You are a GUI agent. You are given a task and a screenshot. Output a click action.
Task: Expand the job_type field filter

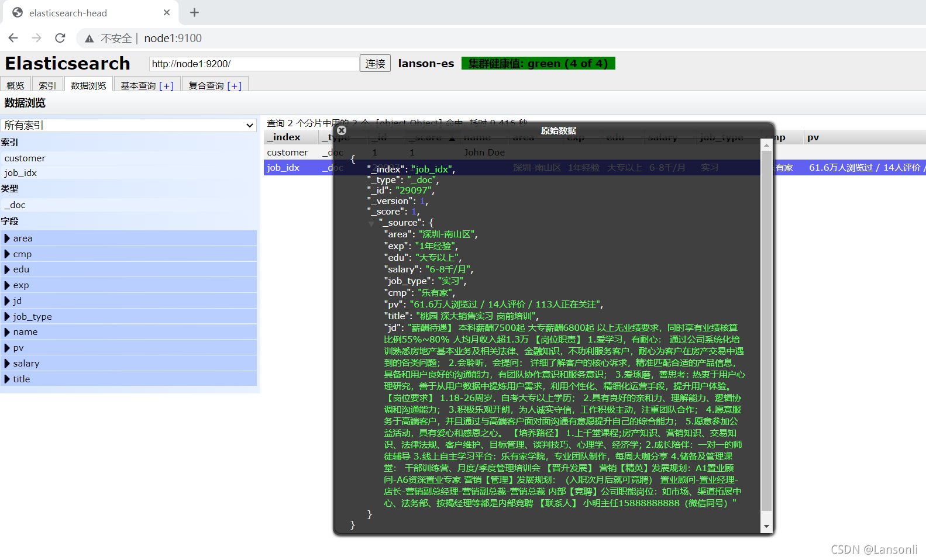click(x=7, y=316)
